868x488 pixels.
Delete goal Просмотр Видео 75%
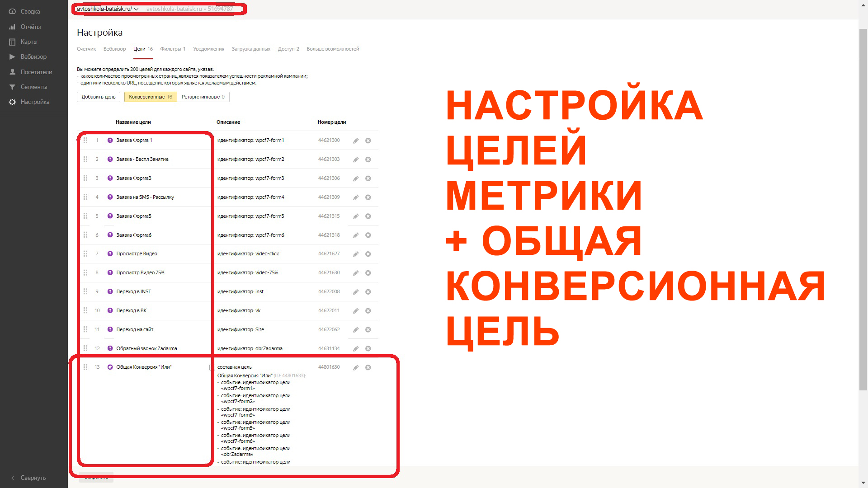click(368, 273)
